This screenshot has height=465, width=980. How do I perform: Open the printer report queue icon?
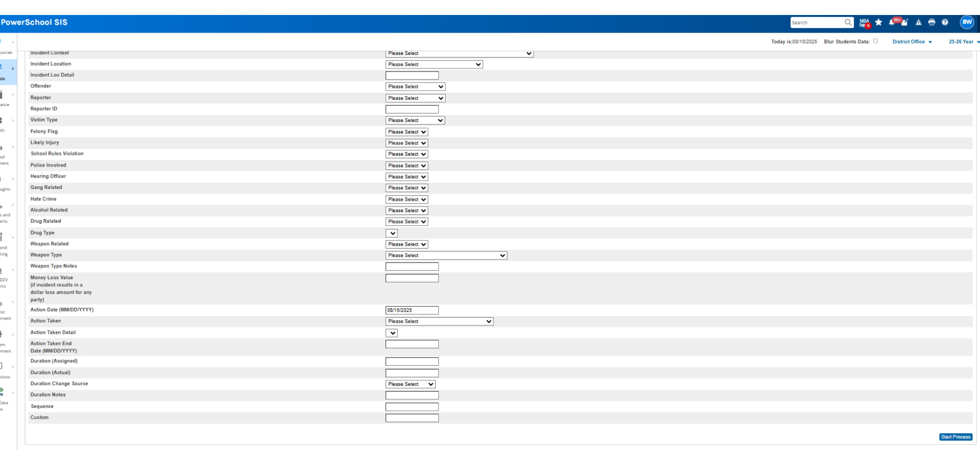[932, 22]
